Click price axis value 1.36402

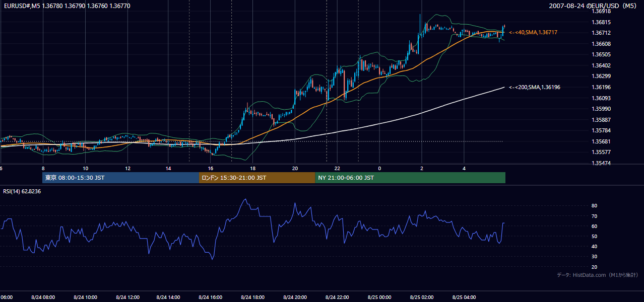pos(601,65)
